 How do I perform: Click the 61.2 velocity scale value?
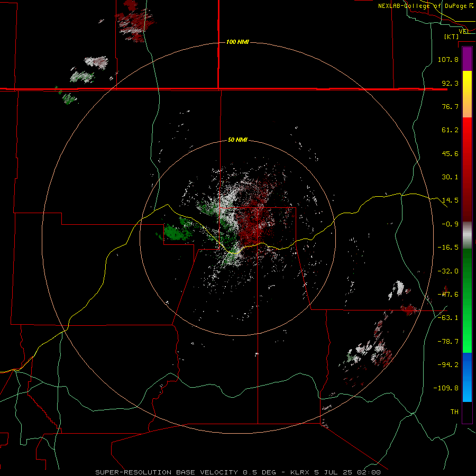(450, 130)
